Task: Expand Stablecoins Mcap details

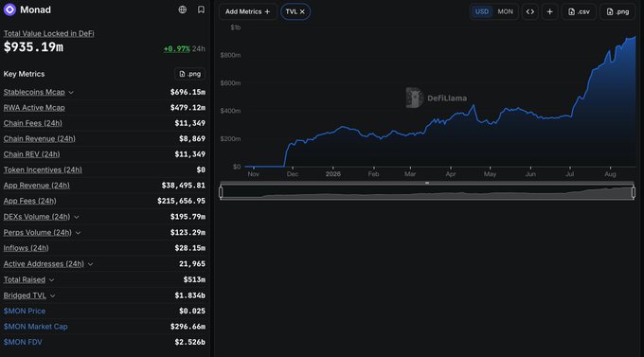Action: pyautogui.click(x=71, y=93)
